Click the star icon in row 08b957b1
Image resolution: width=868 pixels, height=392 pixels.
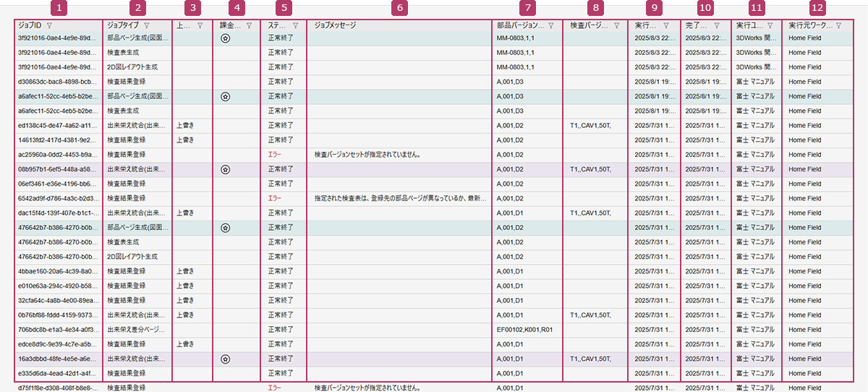point(226,169)
